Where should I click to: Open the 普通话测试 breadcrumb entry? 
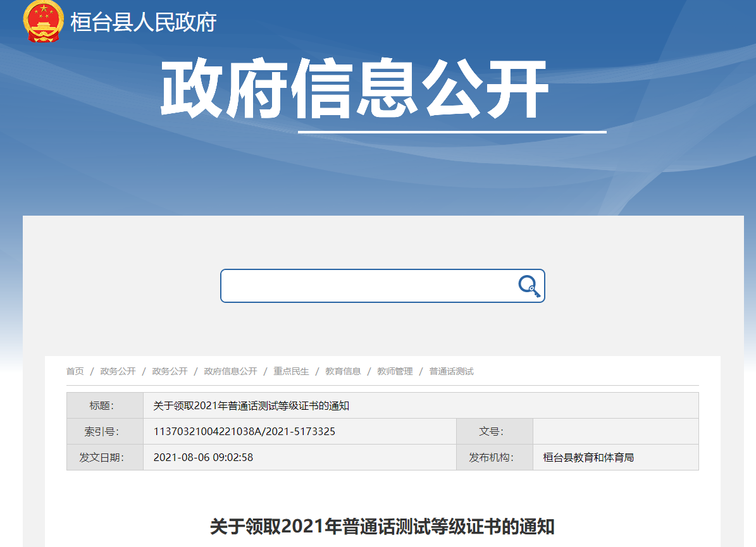tap(452, 371)
